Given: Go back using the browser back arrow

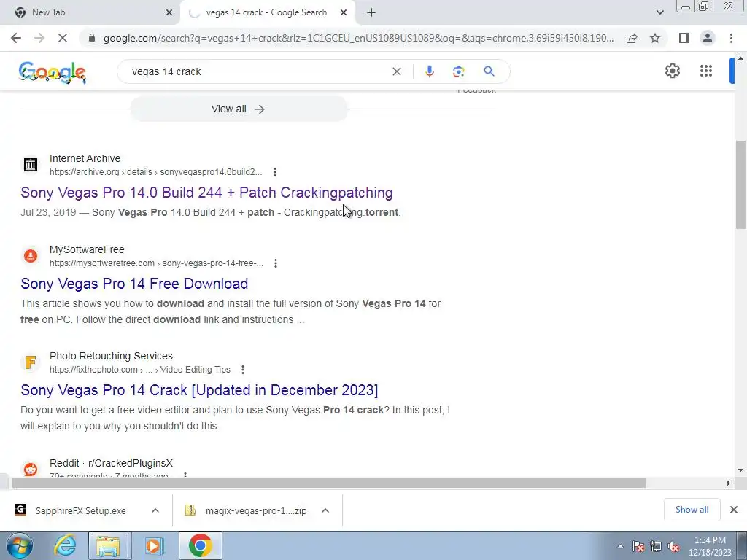Looking at the screenshot, I should coord(16,38).
